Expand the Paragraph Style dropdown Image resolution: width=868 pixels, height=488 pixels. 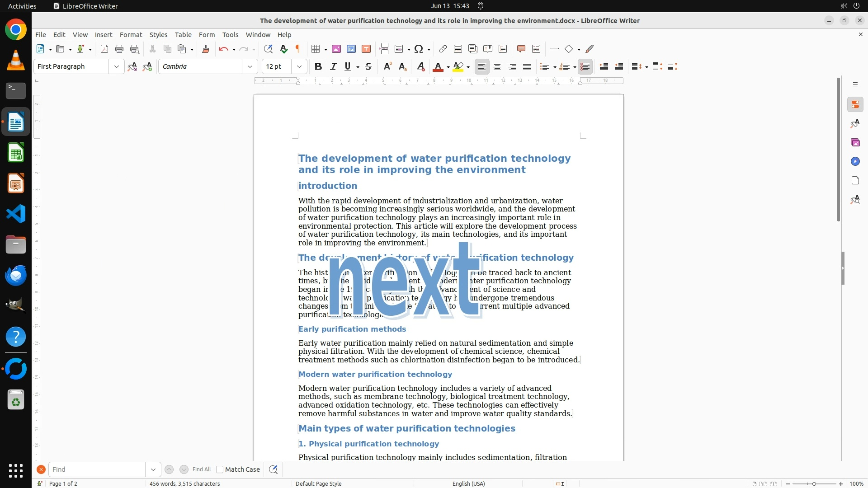click(x=117, y=66)
